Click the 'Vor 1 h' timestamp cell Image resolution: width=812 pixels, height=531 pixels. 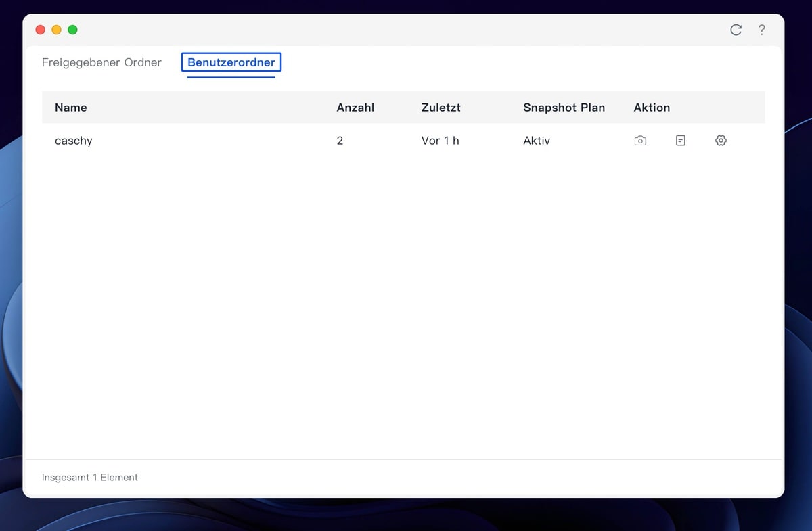tap(440, 141)
